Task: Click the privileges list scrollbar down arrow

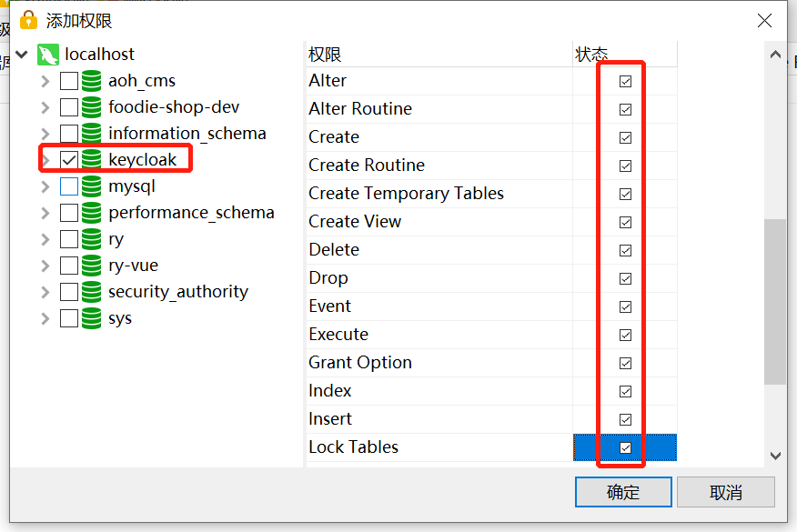Action: (775, 456)
